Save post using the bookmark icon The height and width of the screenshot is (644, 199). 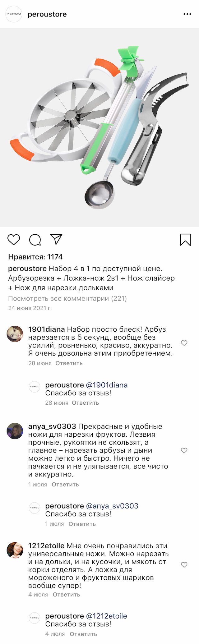(x=185, y=240)
